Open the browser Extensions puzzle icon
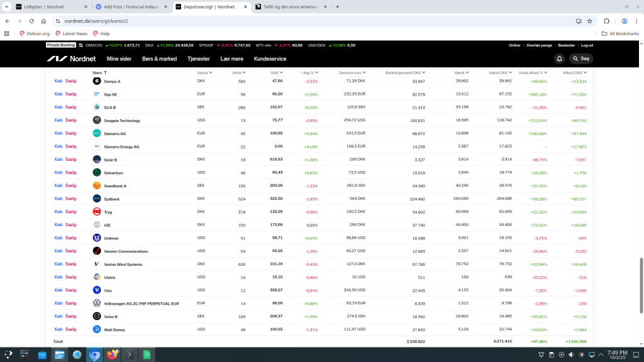This screenshot has width=644, height=362. click(x=606, y=21)
